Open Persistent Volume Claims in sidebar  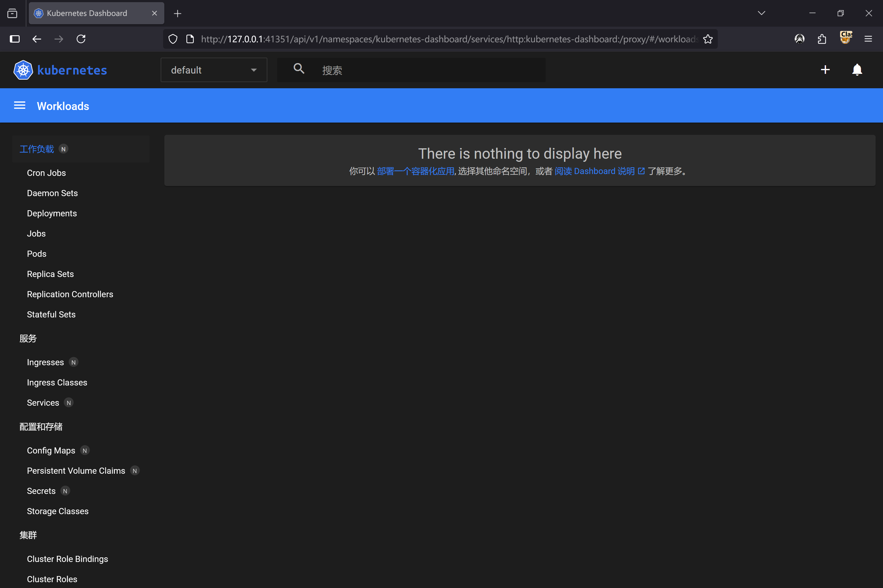click(x=76, y=471)
